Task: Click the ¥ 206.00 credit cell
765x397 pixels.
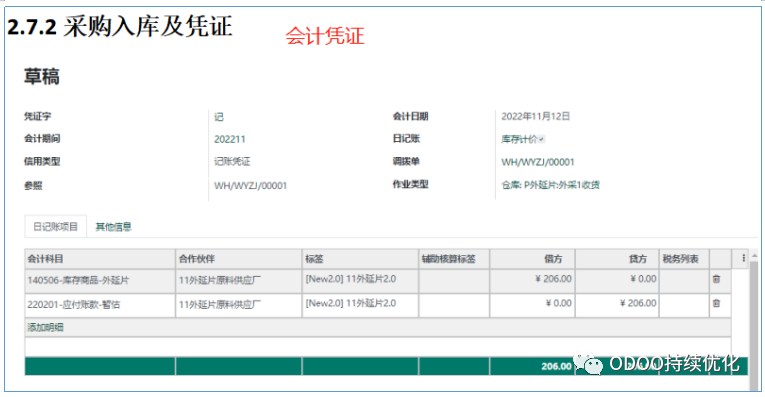Action: click(x=617, y=305)
